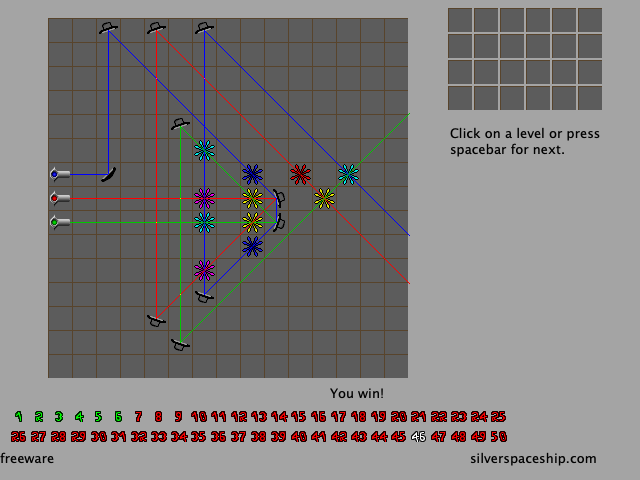Choose level 20
Viewport: 640px width, 480px height.
(399, 417)
